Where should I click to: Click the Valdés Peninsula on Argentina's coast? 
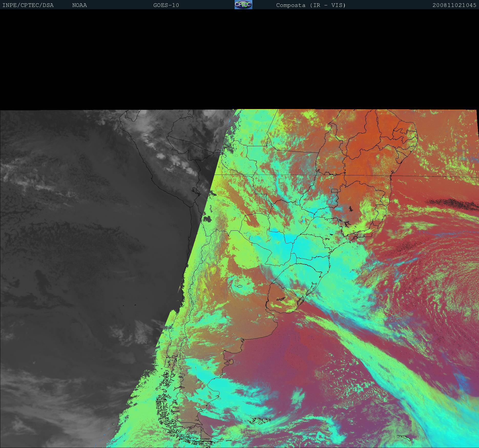point(230,361)
